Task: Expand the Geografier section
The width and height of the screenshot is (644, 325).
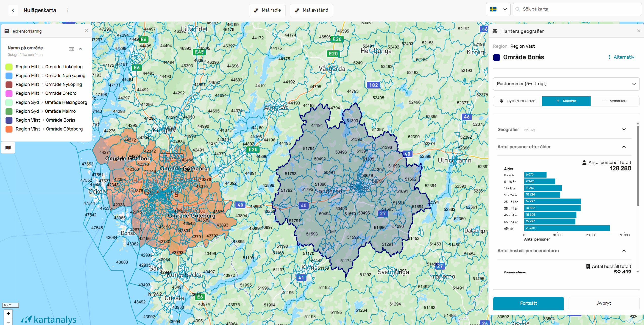Action: click(624, 129)
